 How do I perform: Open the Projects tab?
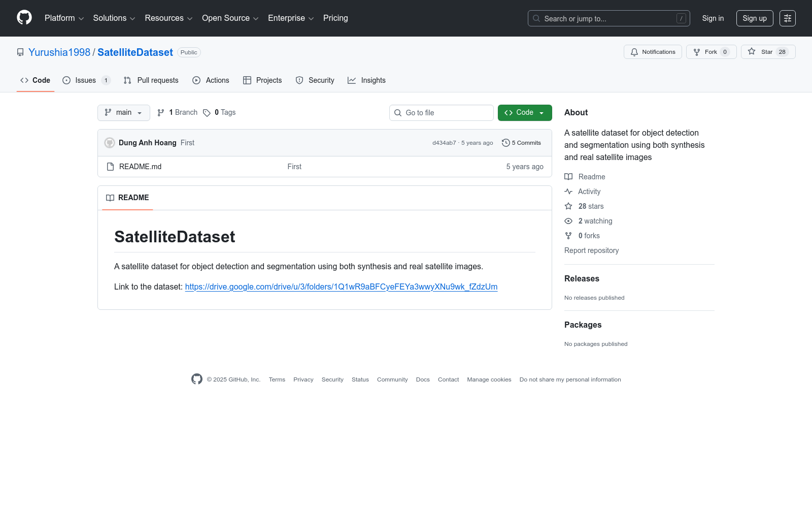coord(262,80)
